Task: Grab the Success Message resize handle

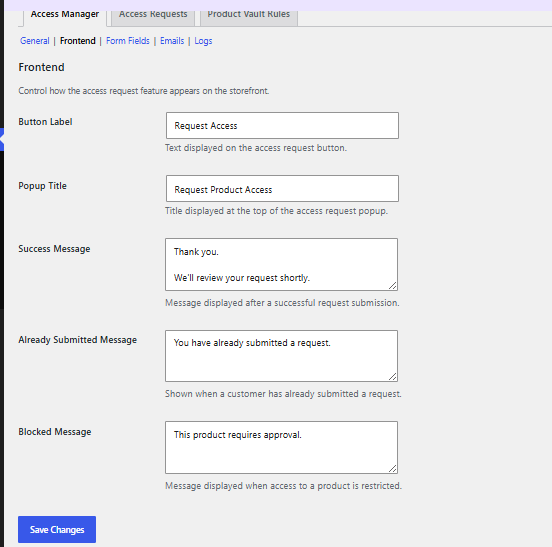Action: [x=393, y=286]
